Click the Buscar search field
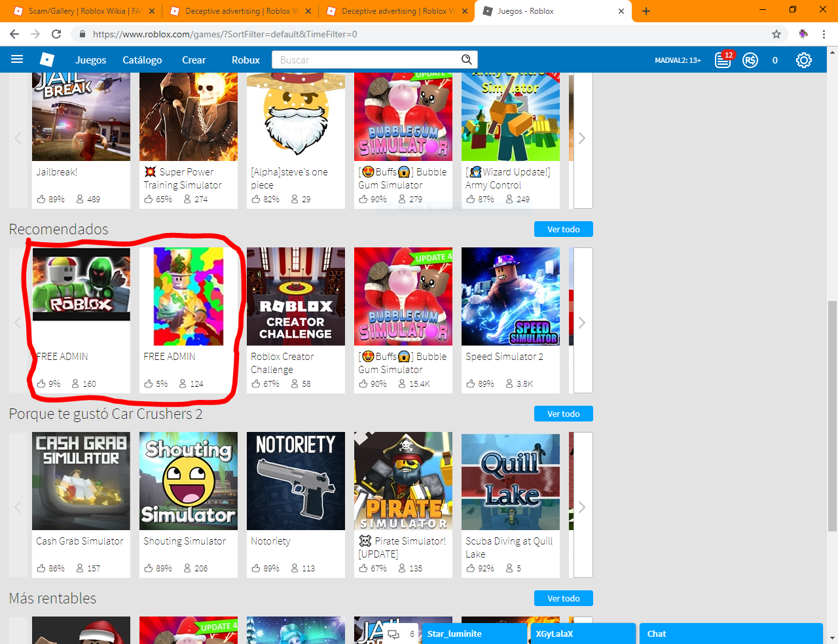 pos(367,60)
